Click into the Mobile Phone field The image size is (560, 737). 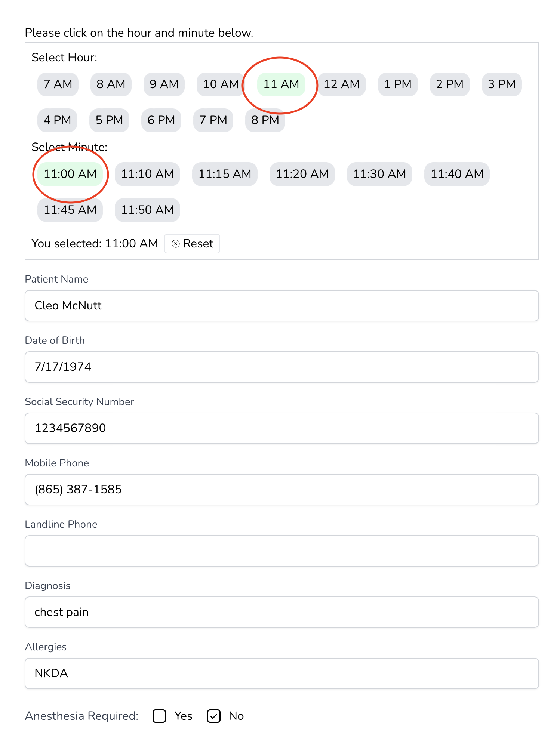(281, 490)
